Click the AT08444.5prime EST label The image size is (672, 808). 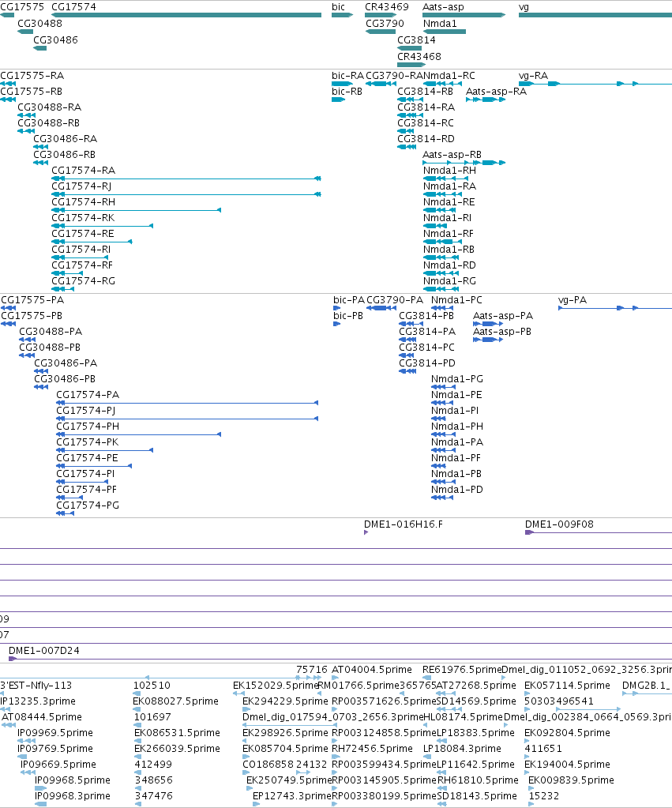click(42, 717)
